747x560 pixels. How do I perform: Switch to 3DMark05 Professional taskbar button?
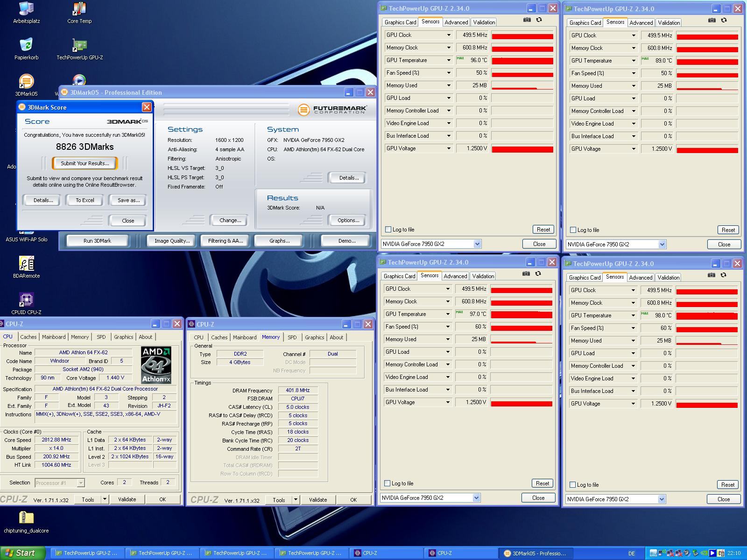[x=536, y=553]
